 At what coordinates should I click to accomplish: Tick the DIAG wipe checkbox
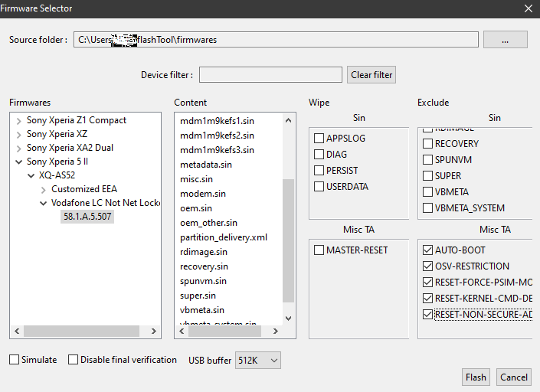[x=319, y=155]
